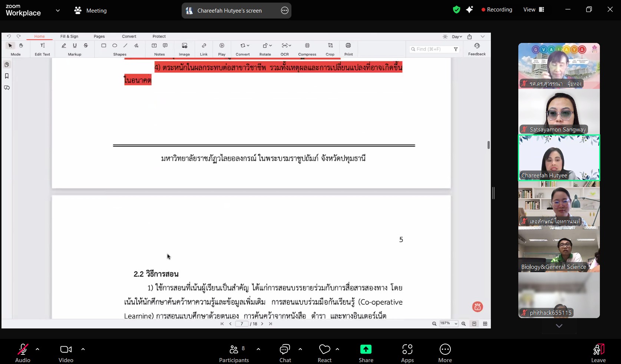Viewport: 621px width, 364px height.
Task: Open the Participants list
Action: point(234,350)
